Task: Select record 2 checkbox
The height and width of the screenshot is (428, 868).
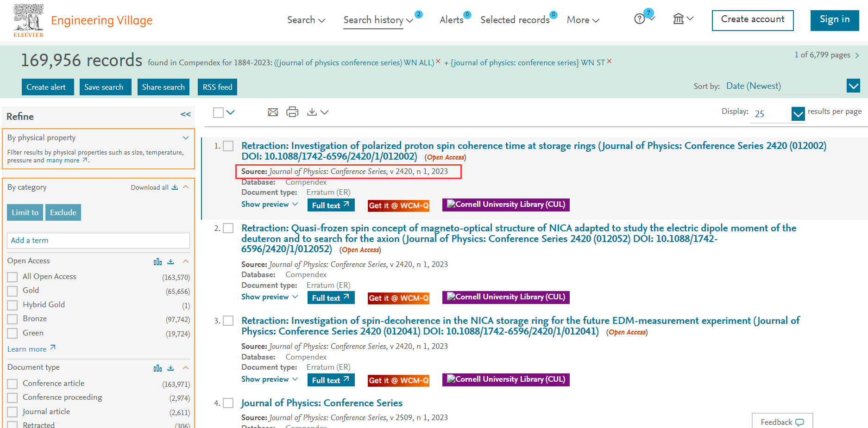Action: [x=228, y=228]
